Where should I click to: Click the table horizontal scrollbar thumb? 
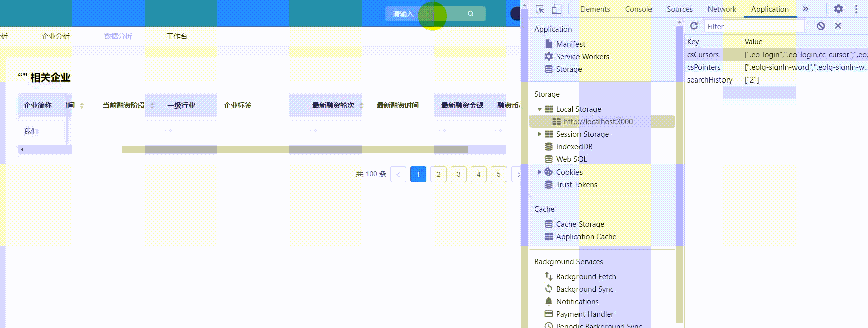tap(295, 149)
